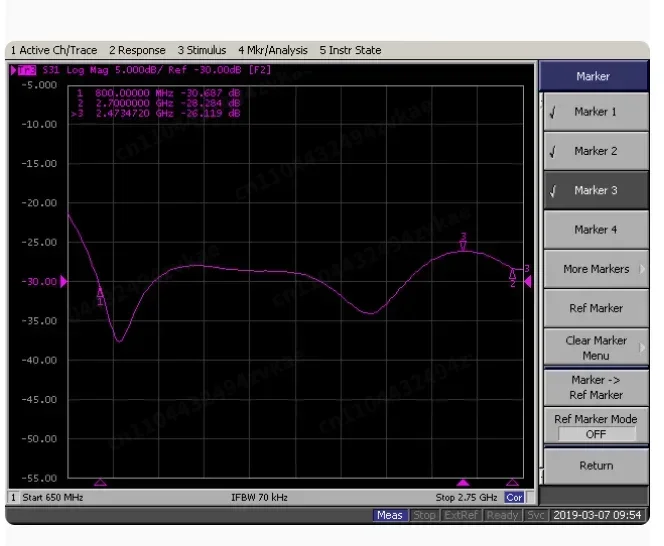664x546 pixels.
Task: Click the Start 650 MHz value
Action: pyautogui.click(x=53, y=498)
